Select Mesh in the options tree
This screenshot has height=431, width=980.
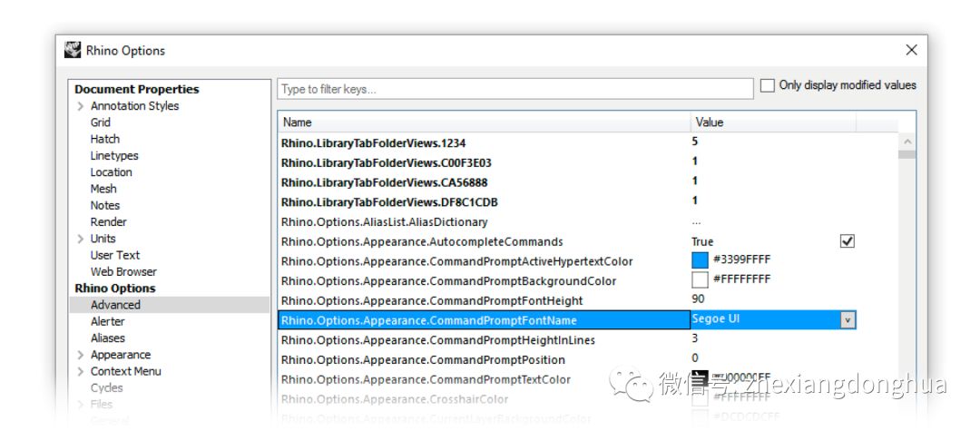click(103, 189)
